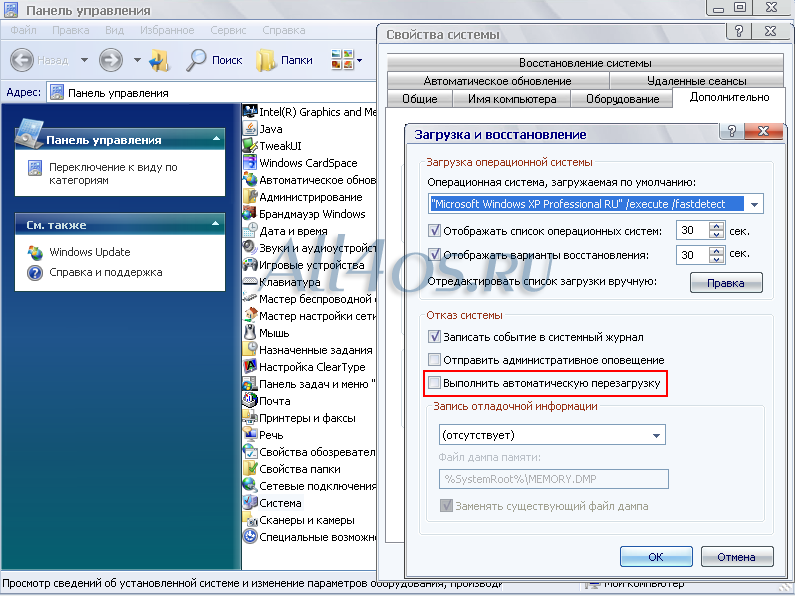This screenshot has width=795, height=596.
Task: Decrease the recovery options display seconds
Action: [x=716, y=258]
